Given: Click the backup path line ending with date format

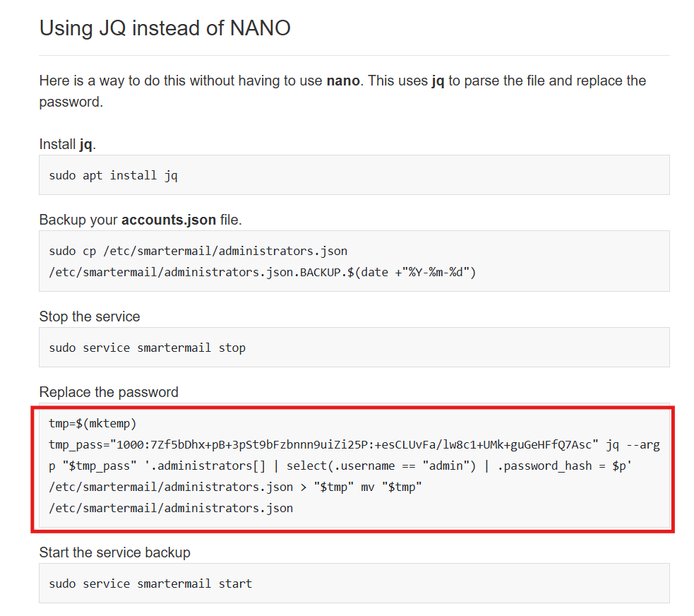Looking at the screenshot, I should 262,271.
